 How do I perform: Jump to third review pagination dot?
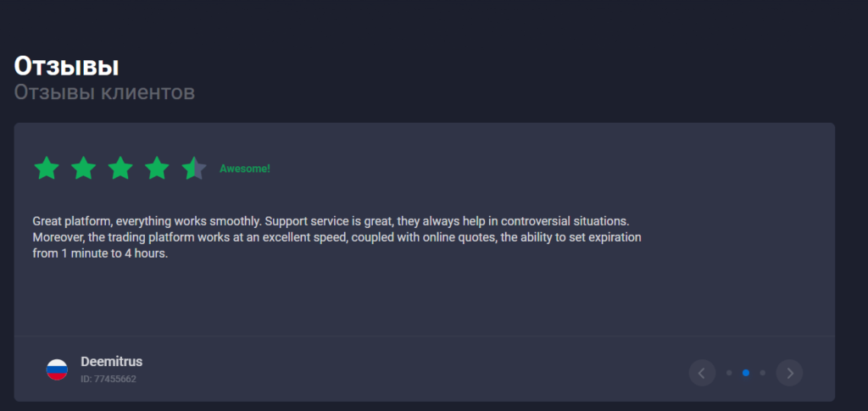763,373
